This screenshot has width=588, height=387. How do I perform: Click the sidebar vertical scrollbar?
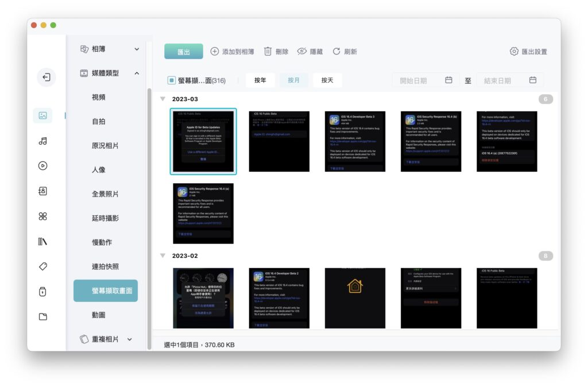tap(150, 218)
